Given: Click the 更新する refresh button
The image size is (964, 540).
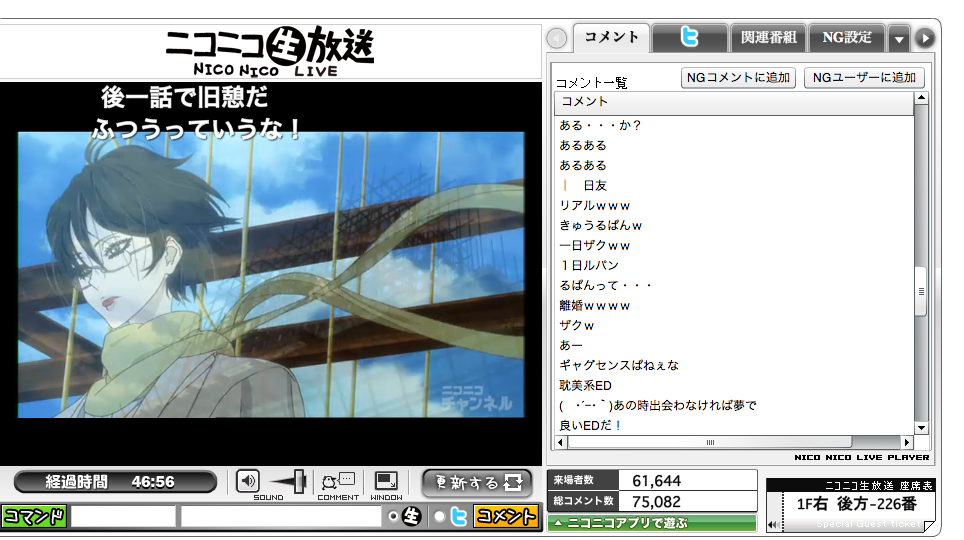Looking at the screenshot, I should (477, 483).
